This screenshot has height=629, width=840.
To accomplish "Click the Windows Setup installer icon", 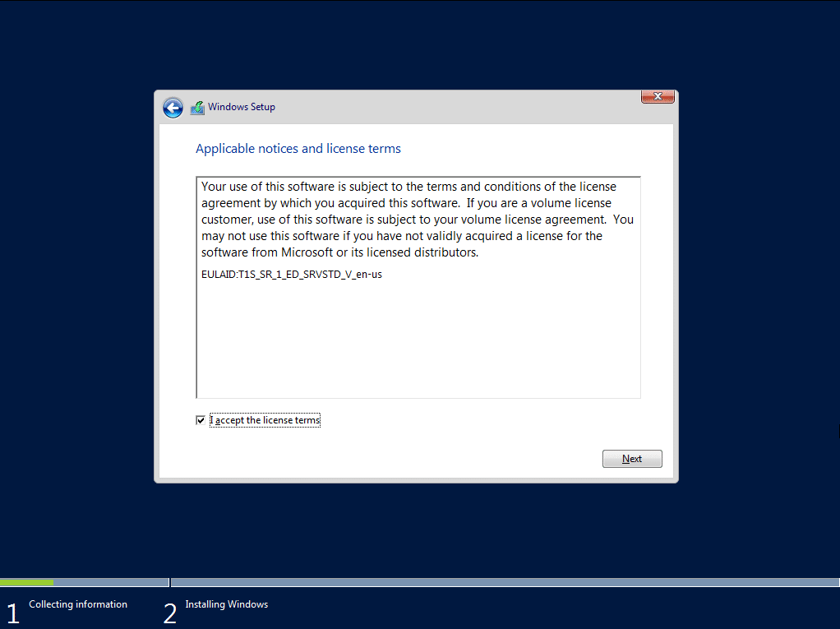I will tap(197, 107).
